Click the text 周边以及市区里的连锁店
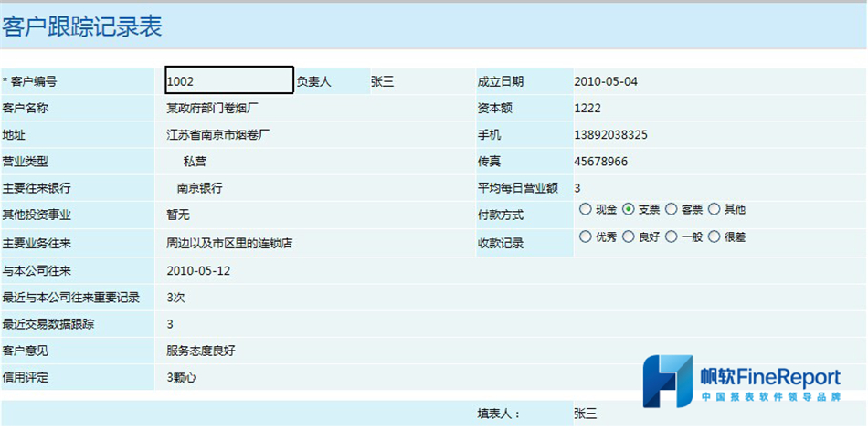Image resolution: width=868 pixels, height=430 pixels. pyautogui.click(x=229, y=243)
